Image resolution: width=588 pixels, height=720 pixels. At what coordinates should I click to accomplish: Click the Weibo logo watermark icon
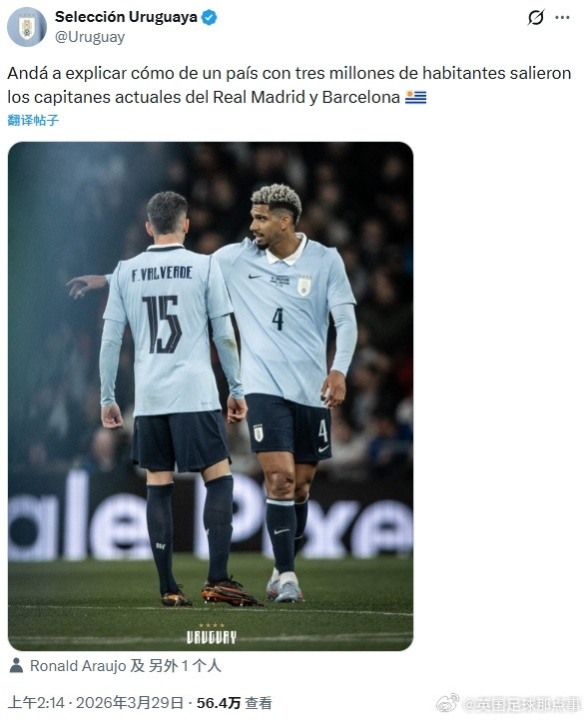tap(447, 703)
